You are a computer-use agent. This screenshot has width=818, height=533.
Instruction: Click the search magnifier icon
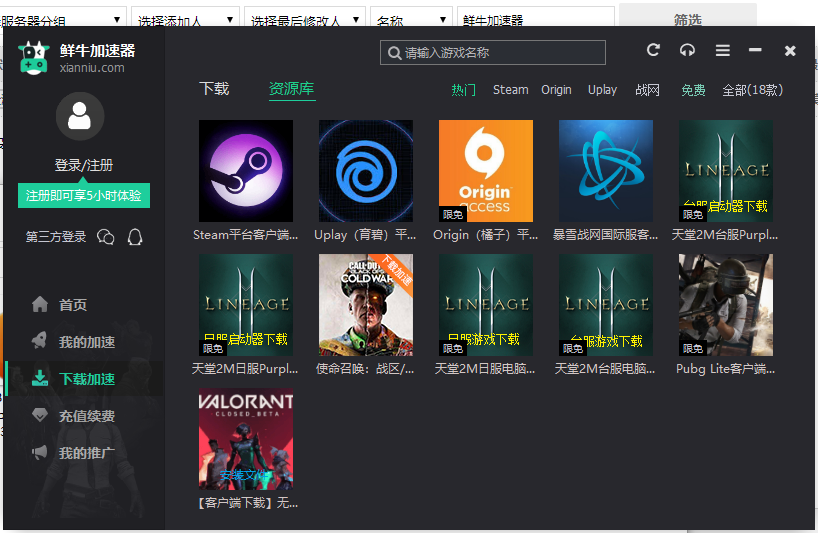tap(394, 53)
